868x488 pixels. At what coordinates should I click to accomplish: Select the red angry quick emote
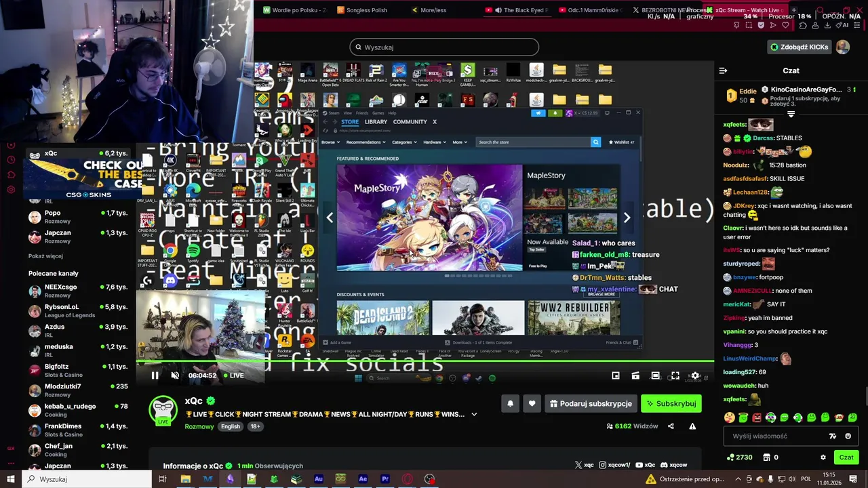tap(757, 418)
